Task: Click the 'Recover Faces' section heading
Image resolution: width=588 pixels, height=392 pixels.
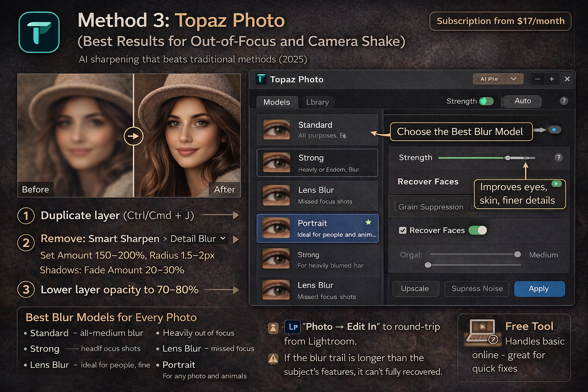Action: (x=428, y=182)
